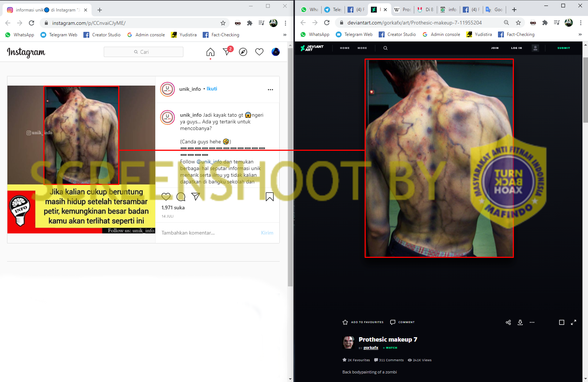Open new tab in DeviantArt window
The width and height of the screenshot is (588, 382).
(x=514, y=10)
